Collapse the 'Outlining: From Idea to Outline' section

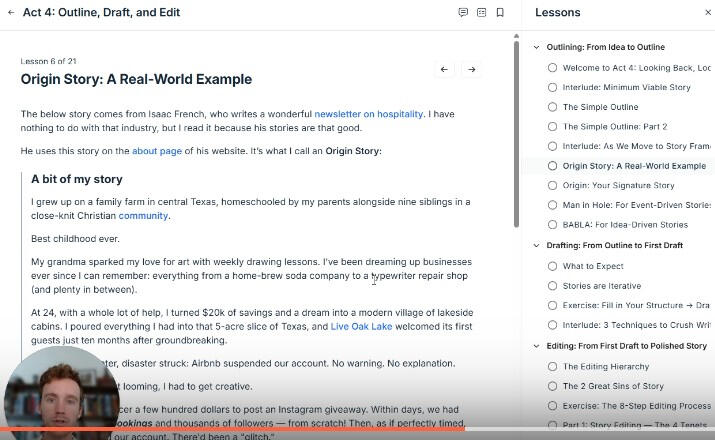pos(537,47)
